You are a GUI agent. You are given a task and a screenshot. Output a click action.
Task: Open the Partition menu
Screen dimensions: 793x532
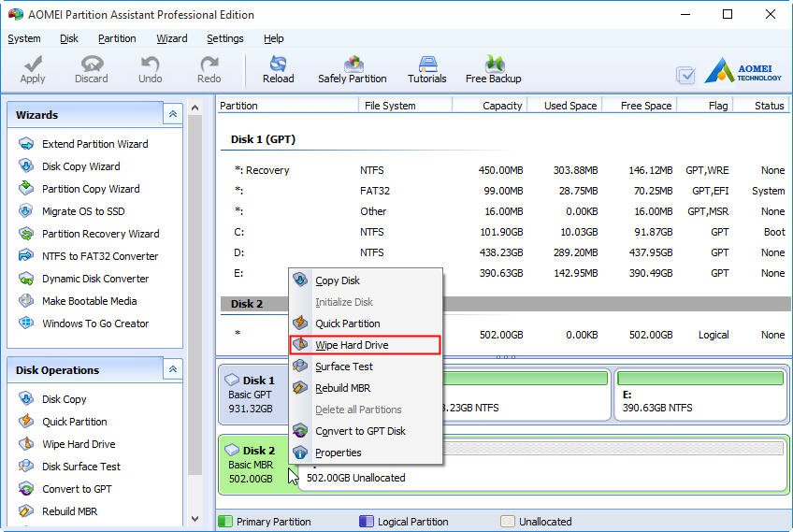click(117, 38)
